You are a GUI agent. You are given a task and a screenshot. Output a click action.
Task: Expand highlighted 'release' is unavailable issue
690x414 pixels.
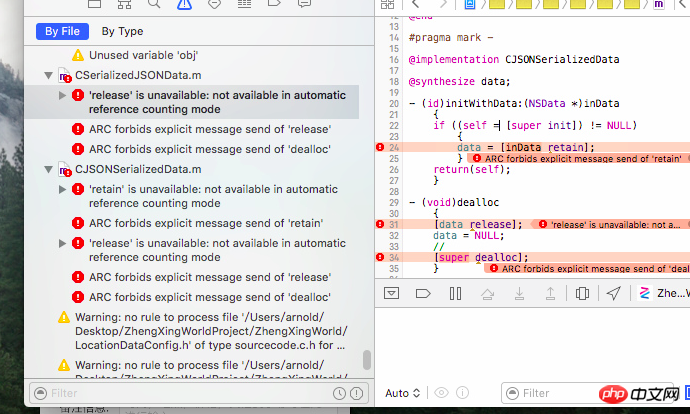coord(62,95)
